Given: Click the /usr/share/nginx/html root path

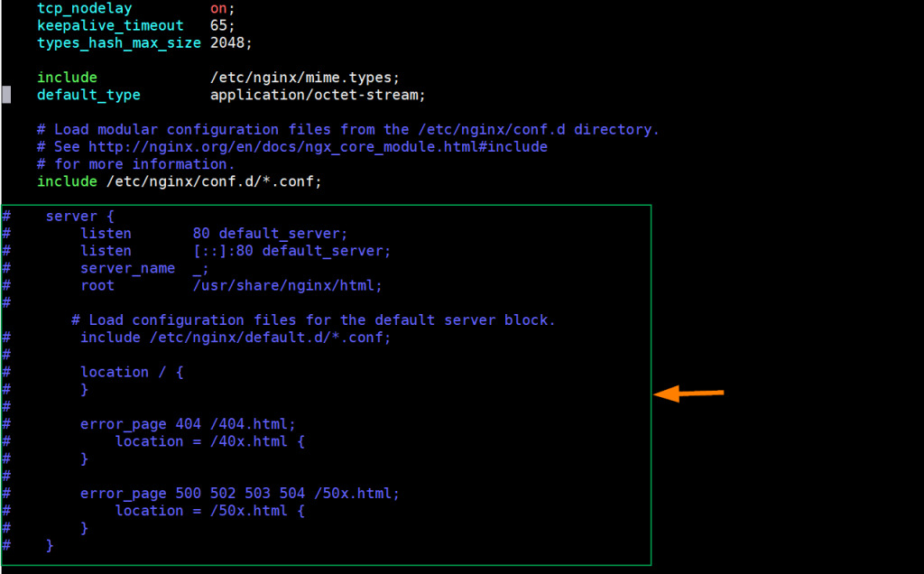Looking at the screenshot, I should (x=287, y=285).
